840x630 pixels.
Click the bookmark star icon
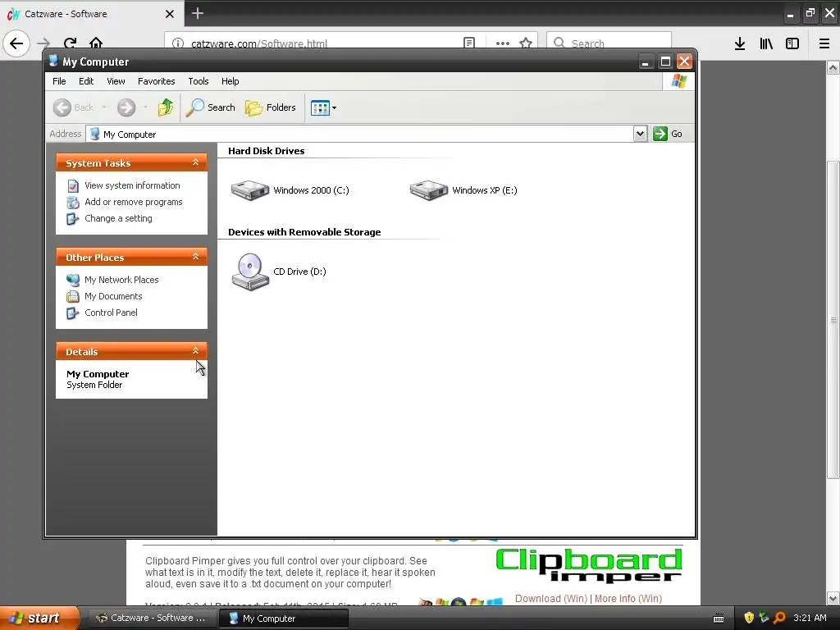tap(526, 43)
